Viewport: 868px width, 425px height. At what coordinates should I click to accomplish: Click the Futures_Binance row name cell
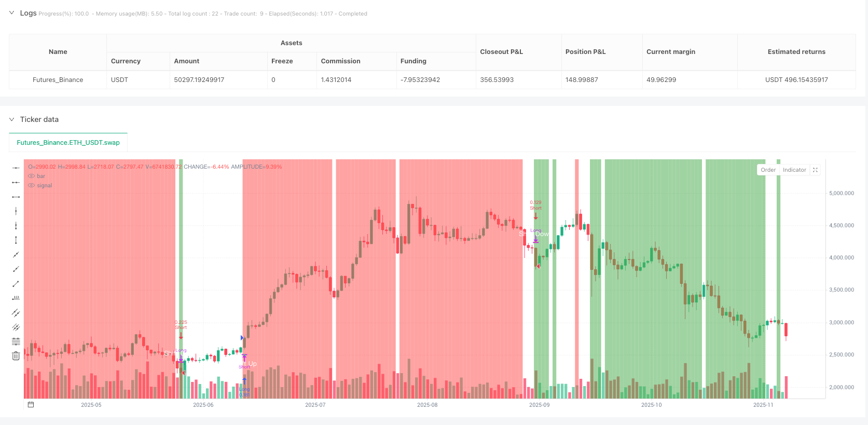click(x=58, y=80)
